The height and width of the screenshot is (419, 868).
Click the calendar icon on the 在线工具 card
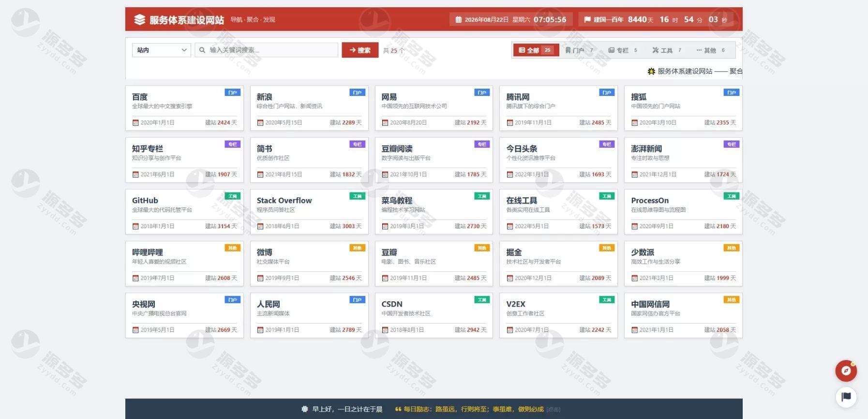[x=510, y=227]
